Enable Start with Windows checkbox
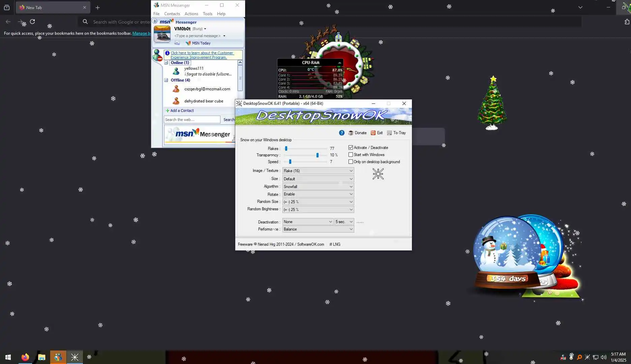This screenshot has height=364, width=631. click(351, 155)
